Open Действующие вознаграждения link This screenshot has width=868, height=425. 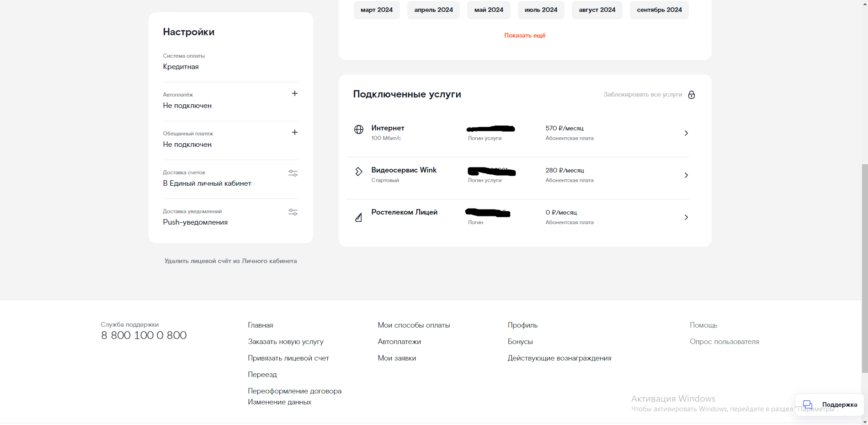[559, 358]
